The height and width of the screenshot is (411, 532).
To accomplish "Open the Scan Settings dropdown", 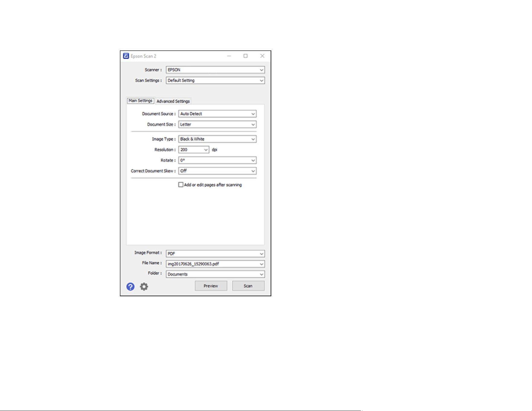I will tap(215, 80).
